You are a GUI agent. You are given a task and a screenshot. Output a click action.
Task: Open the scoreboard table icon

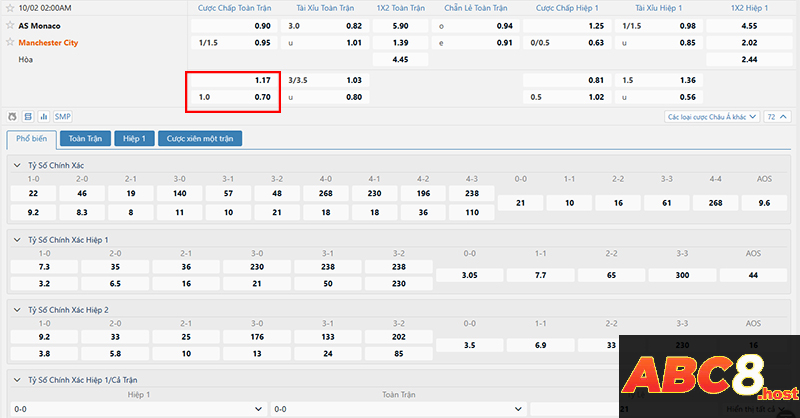(x=28, y=116)
